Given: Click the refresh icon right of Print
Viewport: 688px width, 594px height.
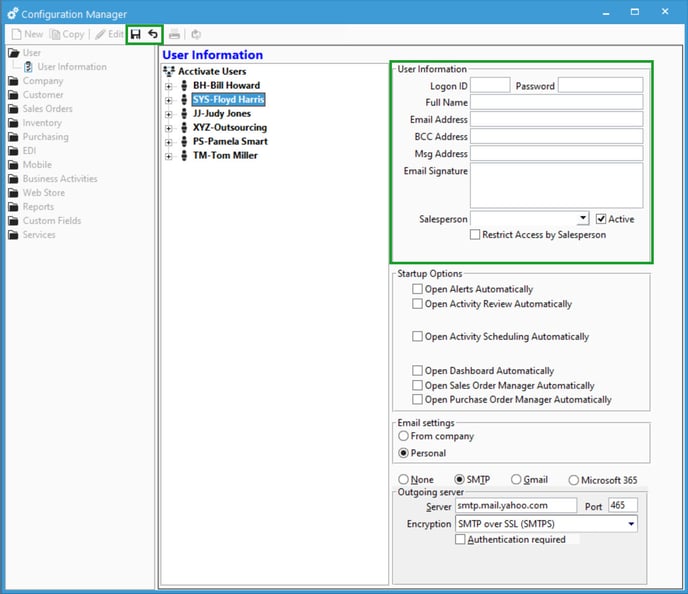Looking at the screenshot, I should pyautogui.click(x=196, y=34).
